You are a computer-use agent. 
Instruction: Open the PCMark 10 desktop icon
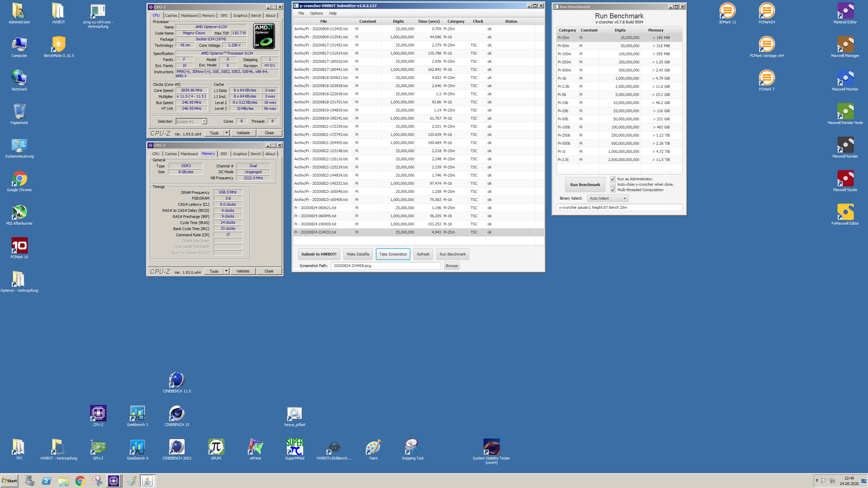pos(19,248)
